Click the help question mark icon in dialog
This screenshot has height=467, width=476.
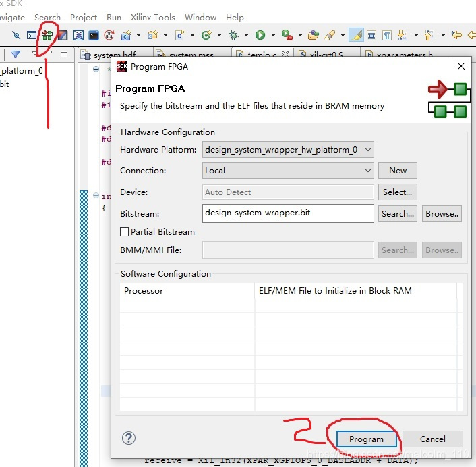[x=129, y=438]
